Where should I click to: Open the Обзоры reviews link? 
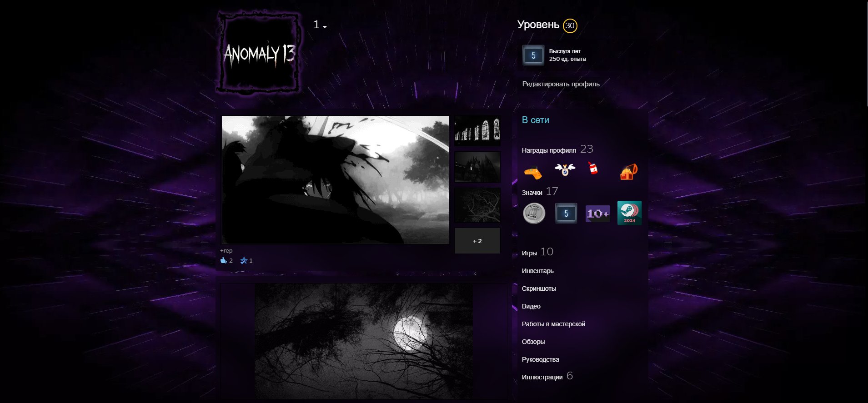pyautogui.click(x=533, y=342)
